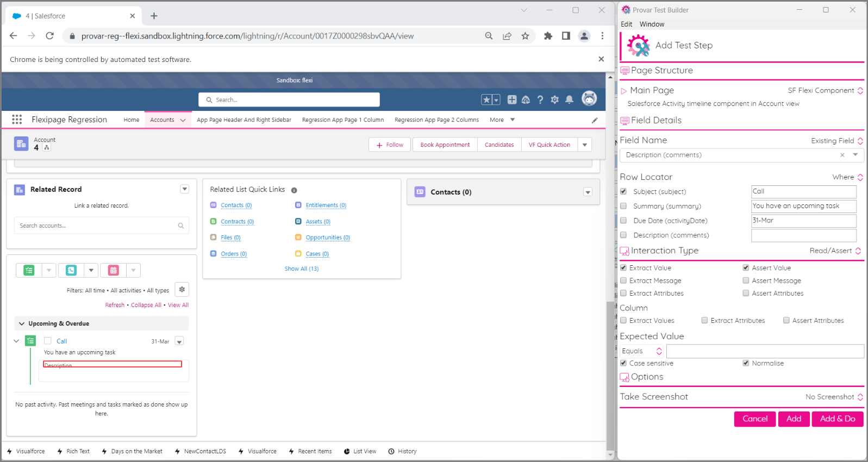Open the Salesforce App Launcher grid
The height and width of the screenshot is (462, 868).
click(17, 120)
